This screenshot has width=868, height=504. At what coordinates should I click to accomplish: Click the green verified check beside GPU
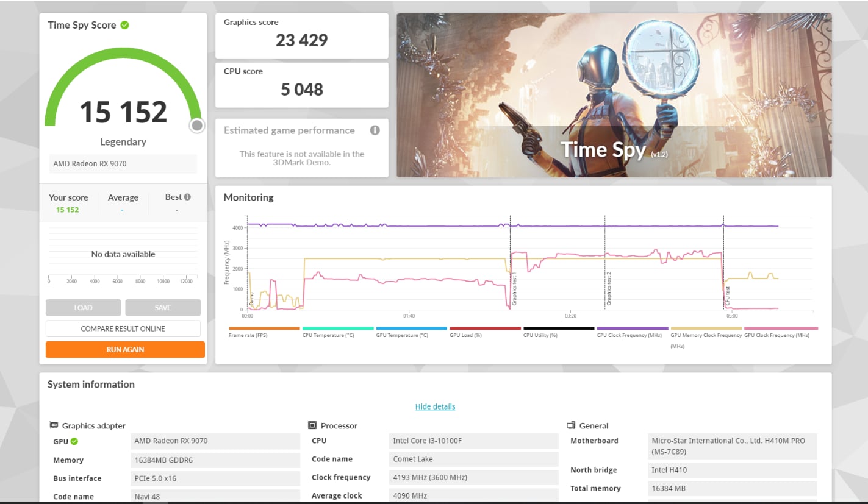pos(74,441)
